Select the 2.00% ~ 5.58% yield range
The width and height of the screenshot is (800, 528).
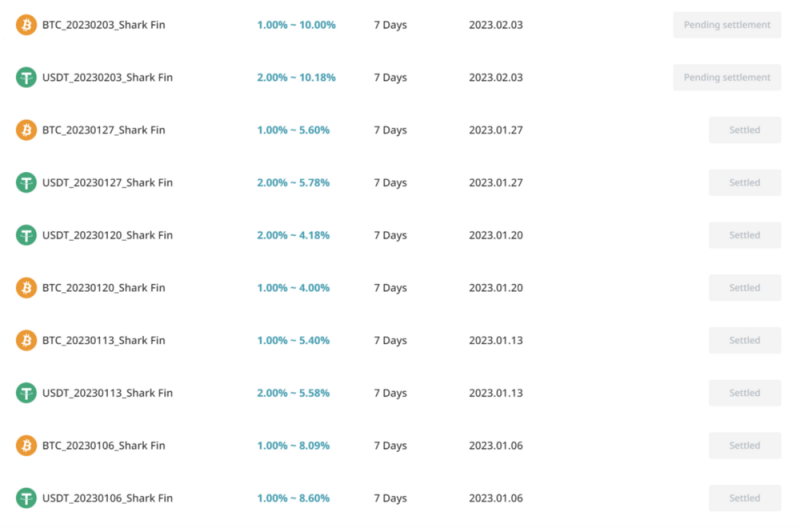293,392
